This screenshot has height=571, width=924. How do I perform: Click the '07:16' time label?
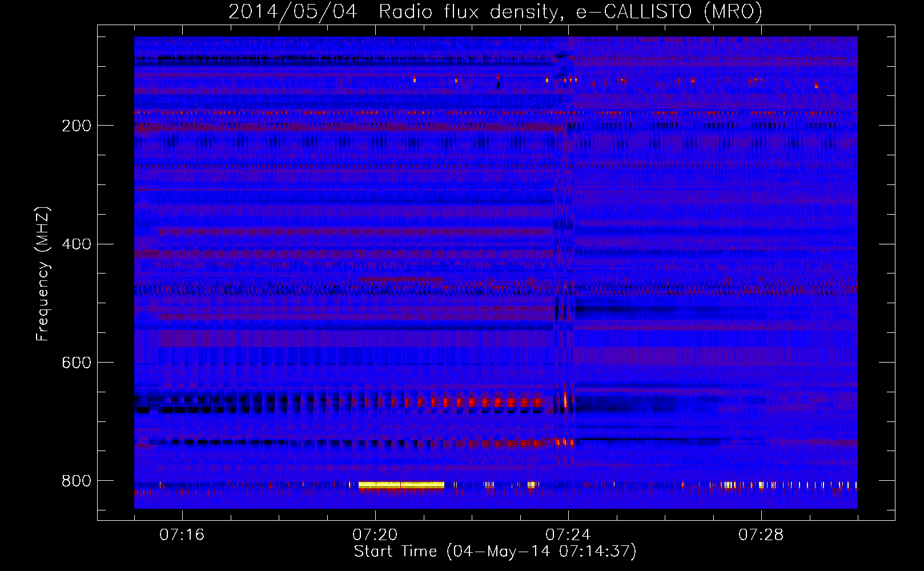click(x=182, y=535)
